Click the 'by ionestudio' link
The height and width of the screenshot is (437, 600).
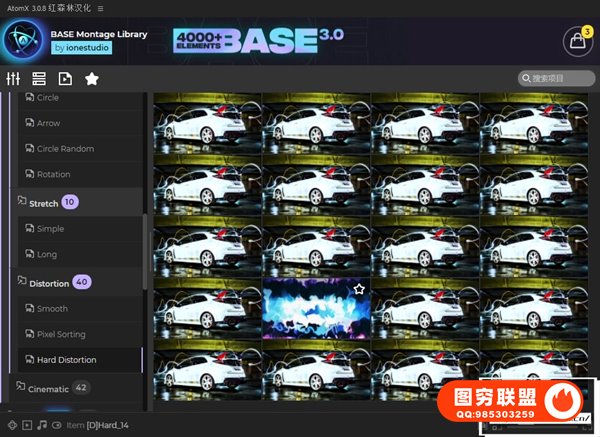(x=81, y=48)
